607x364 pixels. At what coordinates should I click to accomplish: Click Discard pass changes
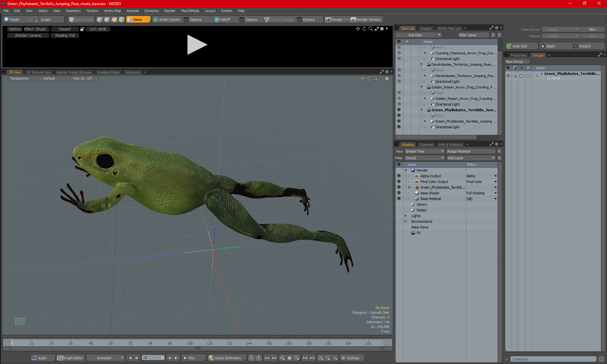point(588,46)
